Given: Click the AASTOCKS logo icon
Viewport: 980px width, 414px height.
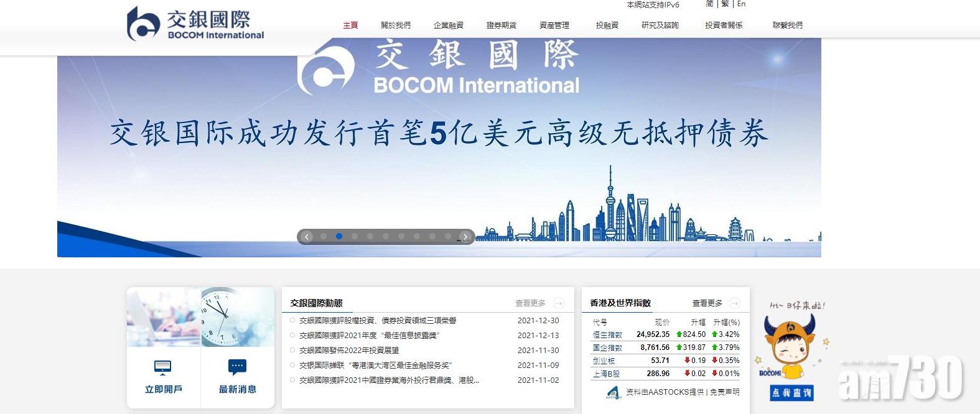Looking at the screenshot, I should point(614,392).
